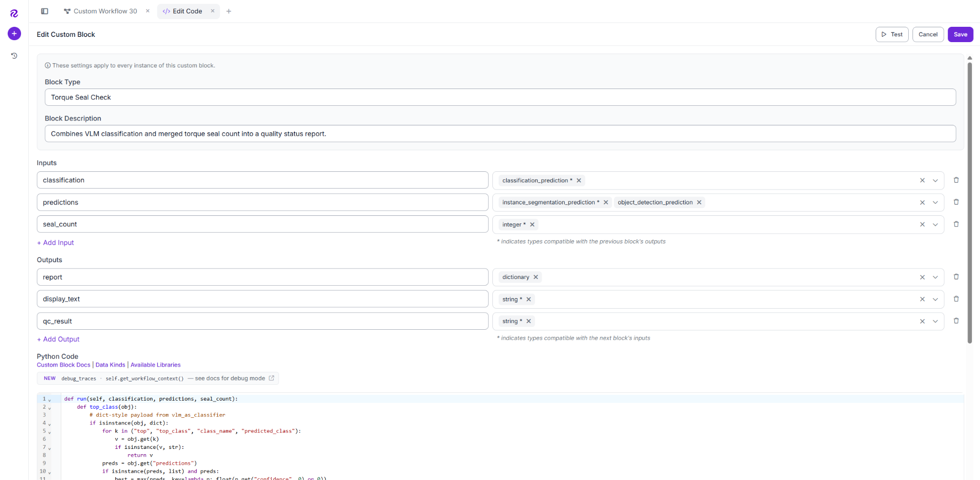Open the Available Libraries link
The width and height of the screenshot is (980, 480).
[x=156, y=365]
